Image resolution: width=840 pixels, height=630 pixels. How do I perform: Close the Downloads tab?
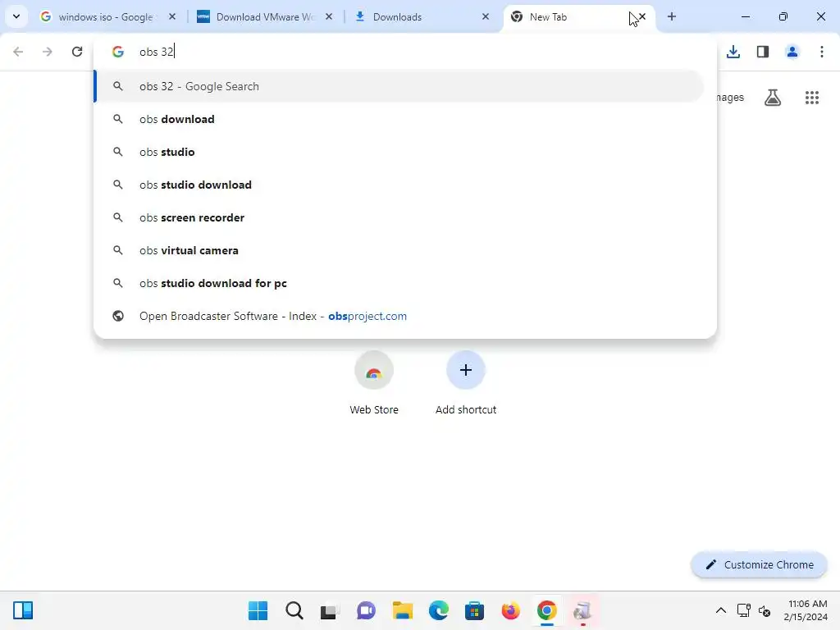486,16
